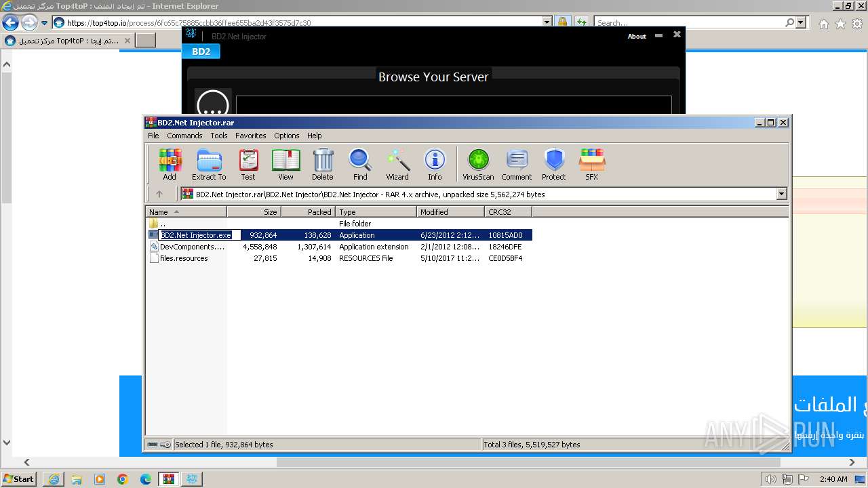Viewport: 868px width, 488px height.
Task: Click the Extract To toolbar icon
Action: 209,165
